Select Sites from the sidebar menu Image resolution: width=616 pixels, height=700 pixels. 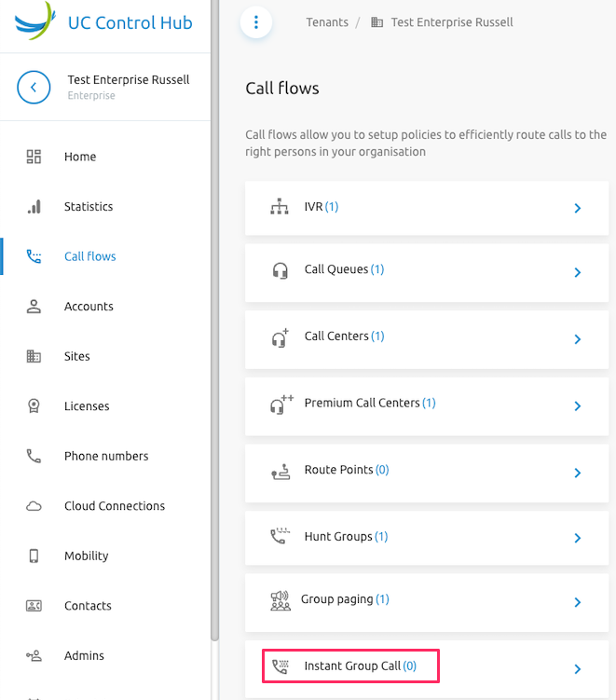(x=77, y=357)
